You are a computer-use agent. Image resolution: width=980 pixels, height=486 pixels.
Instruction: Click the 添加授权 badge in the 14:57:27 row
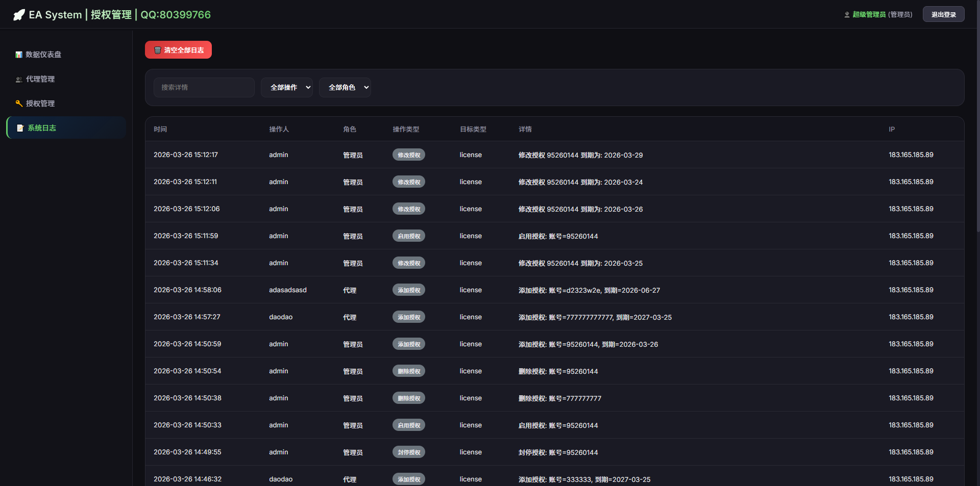point(409,317)
